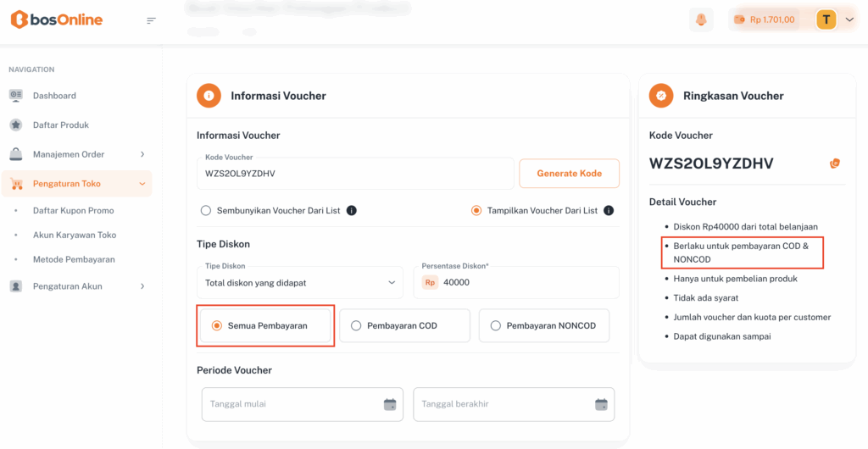Click the Generate Kode button

pos(569,174)
